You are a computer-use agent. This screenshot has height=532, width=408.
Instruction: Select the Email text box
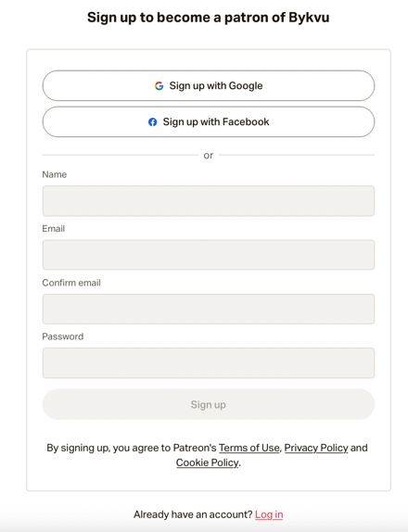click(x=209, y=255)
